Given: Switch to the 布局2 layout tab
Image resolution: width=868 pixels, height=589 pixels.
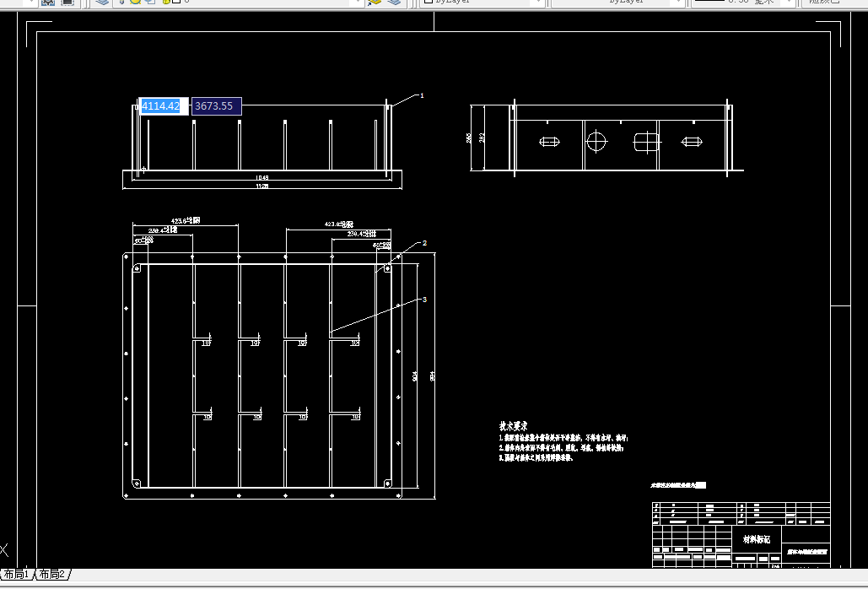Looking at the screenshot, I should coord(52,574).
